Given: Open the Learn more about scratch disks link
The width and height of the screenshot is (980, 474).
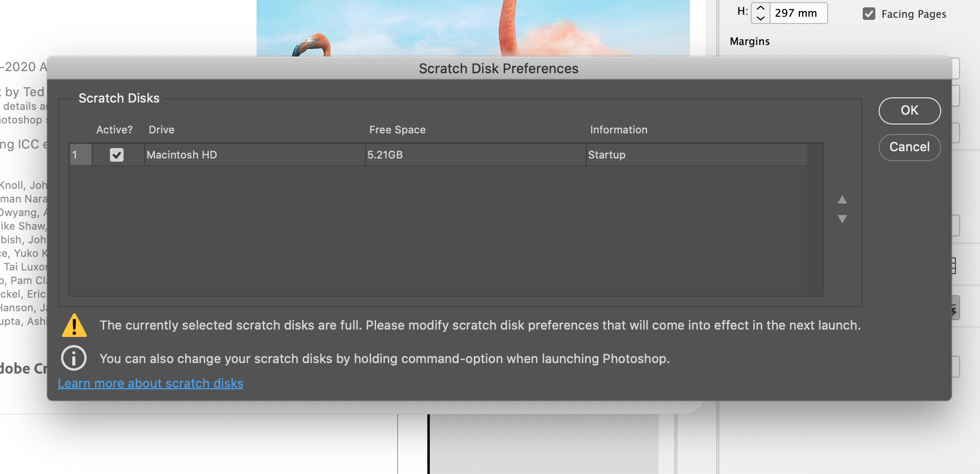Looking at the screenshot, I should click(150, 383).
